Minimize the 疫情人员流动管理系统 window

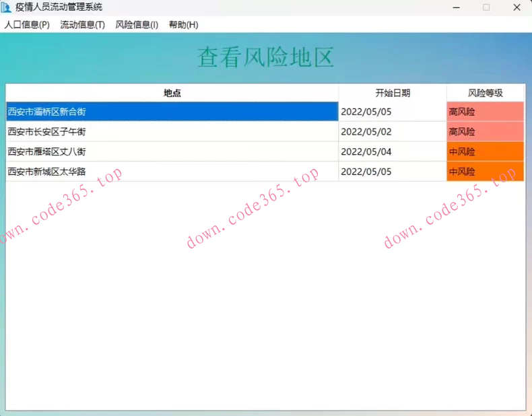(456, 7)
